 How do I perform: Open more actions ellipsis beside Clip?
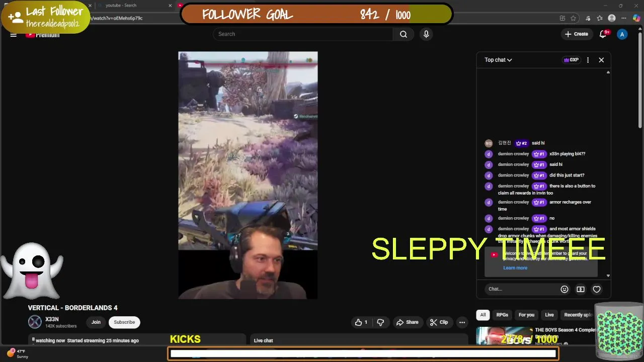click(x=462, y=322)
